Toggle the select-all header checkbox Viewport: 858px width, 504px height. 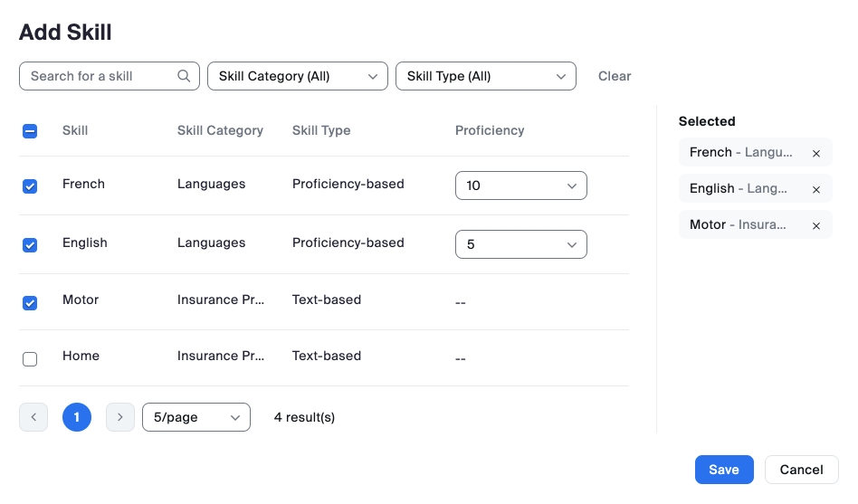click(30, 131)
